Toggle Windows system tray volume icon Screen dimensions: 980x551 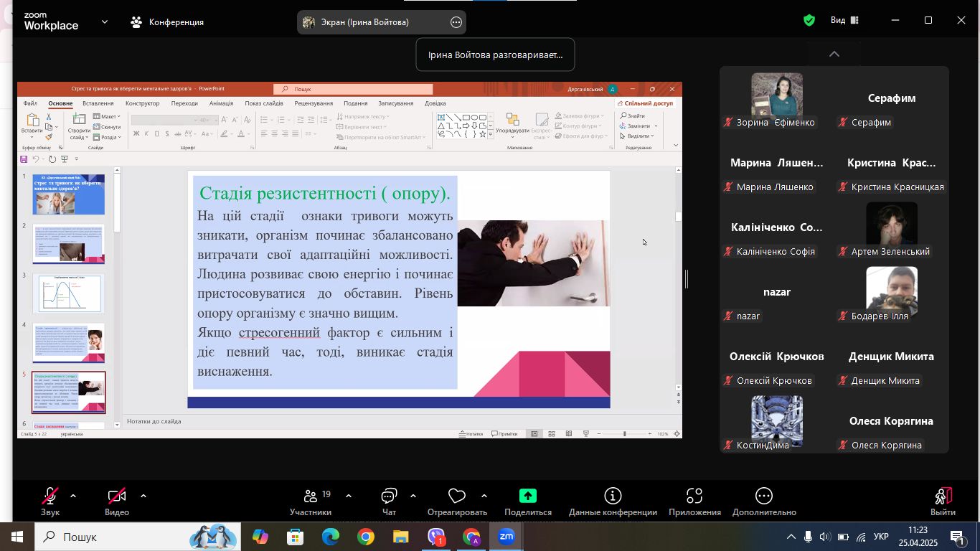(x=825, y=537)
